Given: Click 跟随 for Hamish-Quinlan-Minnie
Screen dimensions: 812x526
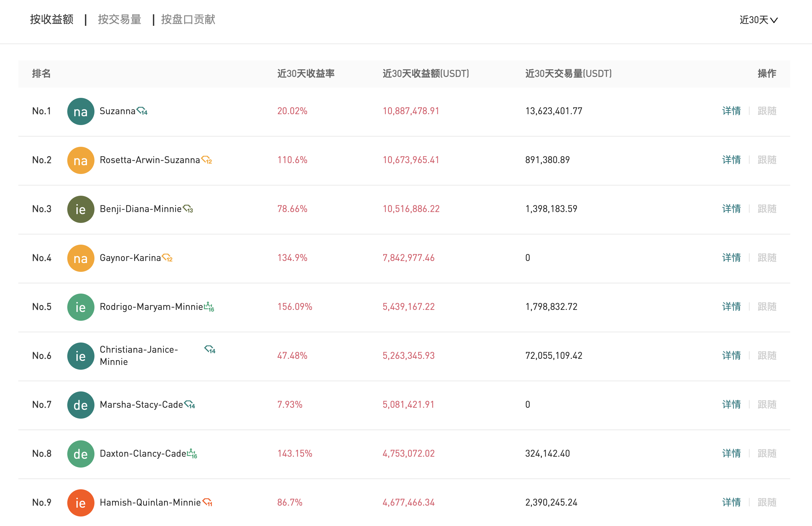Looking at the screenshot, I should [x=766, y=502].
